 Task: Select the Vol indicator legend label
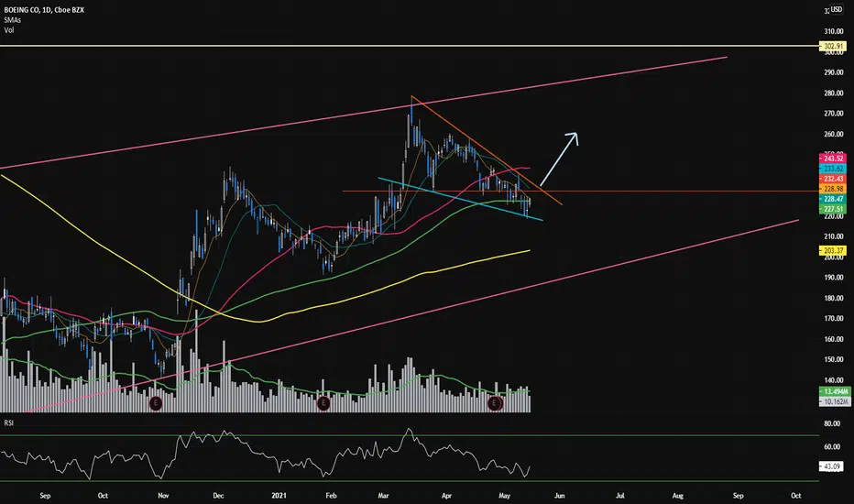[x=9, y=30]
